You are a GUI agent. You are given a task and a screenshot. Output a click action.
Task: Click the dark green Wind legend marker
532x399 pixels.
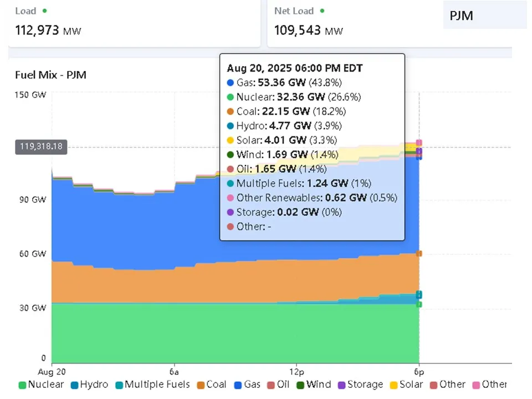tap(301, 385)
